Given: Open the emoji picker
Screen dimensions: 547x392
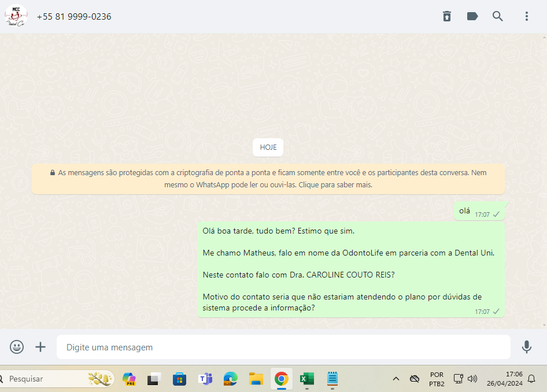Looking at the screenshot, I should 17,347.
